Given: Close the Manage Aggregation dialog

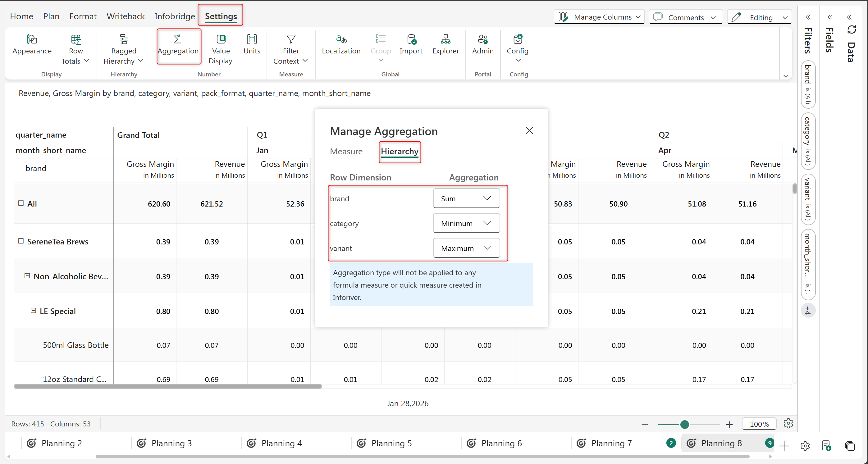Looking at the screenshot, I should [529, 131].
